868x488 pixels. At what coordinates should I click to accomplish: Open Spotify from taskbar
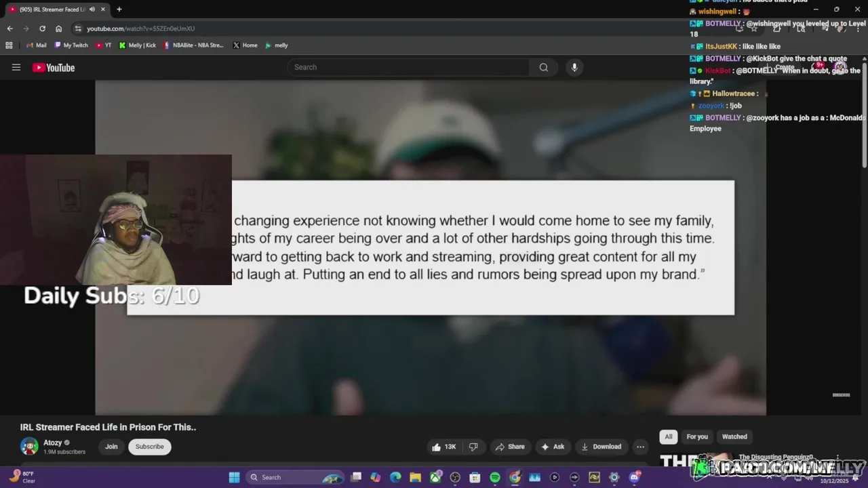point(495,477)
